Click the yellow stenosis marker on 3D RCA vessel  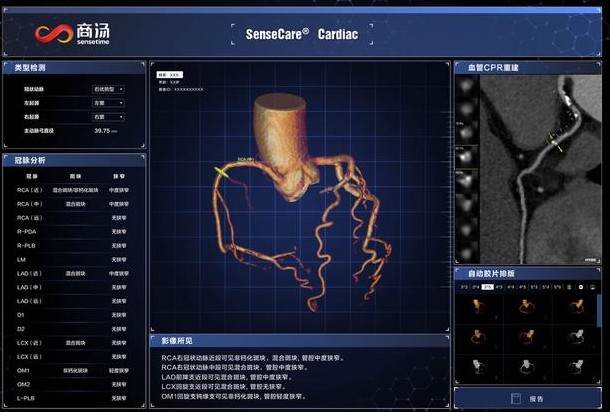tap(221, 172)
